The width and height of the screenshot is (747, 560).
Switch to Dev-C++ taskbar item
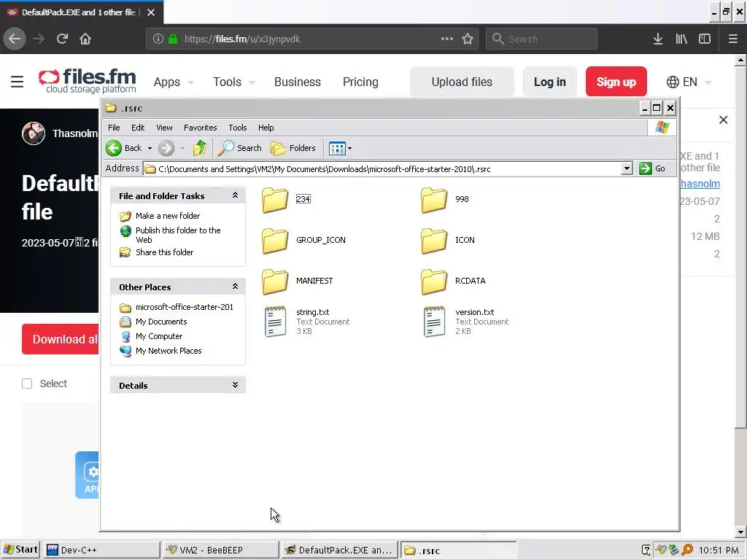(x=101, y=550)
